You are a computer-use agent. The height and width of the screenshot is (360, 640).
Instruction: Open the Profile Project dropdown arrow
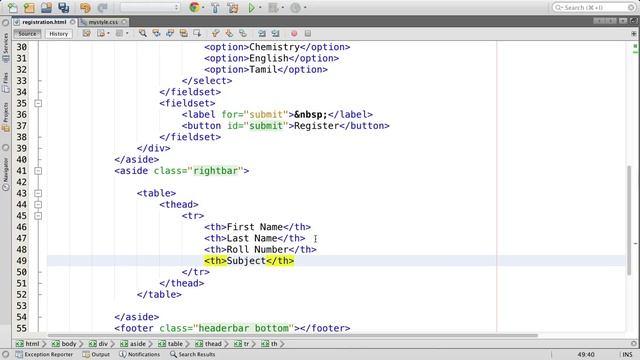pyautogui.click(x=304, y=7)
